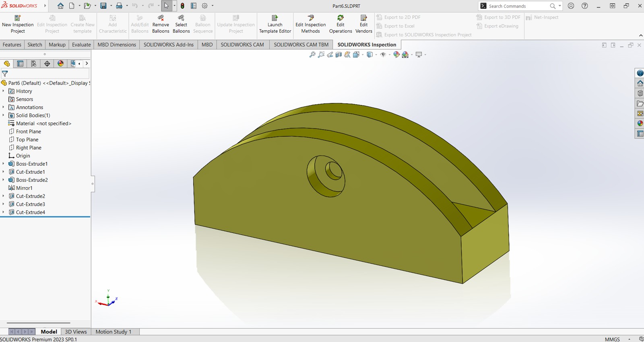Click the Remove Balloons button
Viewport: 644px width, 342px height.
pyautogui.click(x=161, y=24)
